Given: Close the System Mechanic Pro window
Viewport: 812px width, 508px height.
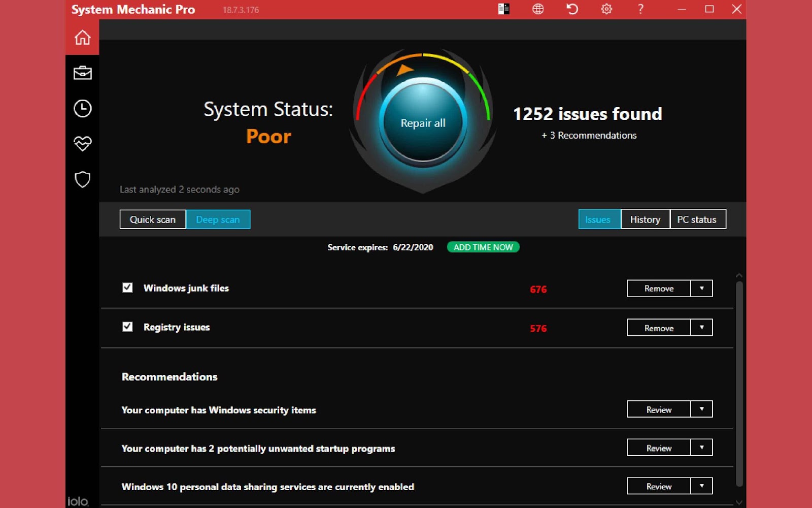Looking at the screenshot, I should click(x=737, y=9).
